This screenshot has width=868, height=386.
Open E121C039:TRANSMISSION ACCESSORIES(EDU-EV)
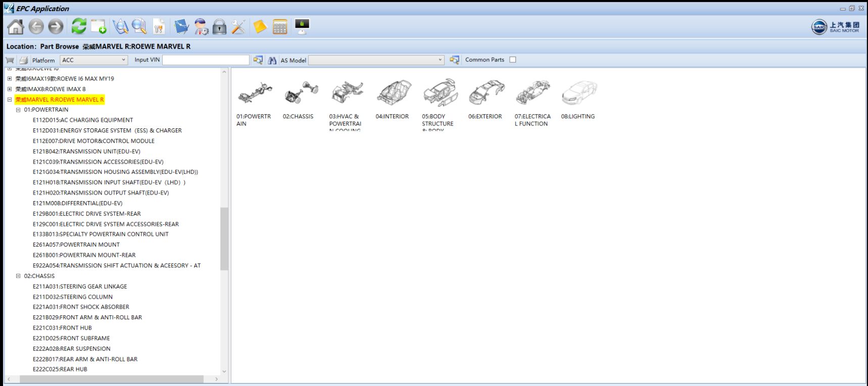98,162
